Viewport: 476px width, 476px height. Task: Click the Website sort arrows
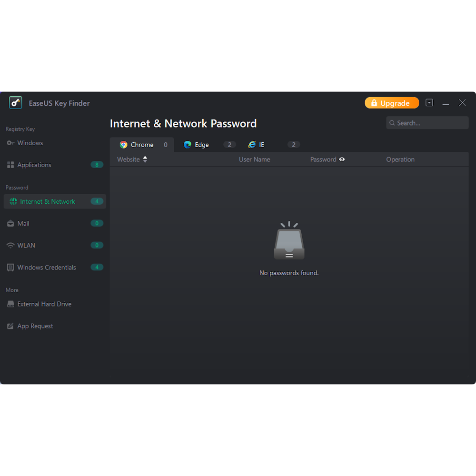coord(144,159)
